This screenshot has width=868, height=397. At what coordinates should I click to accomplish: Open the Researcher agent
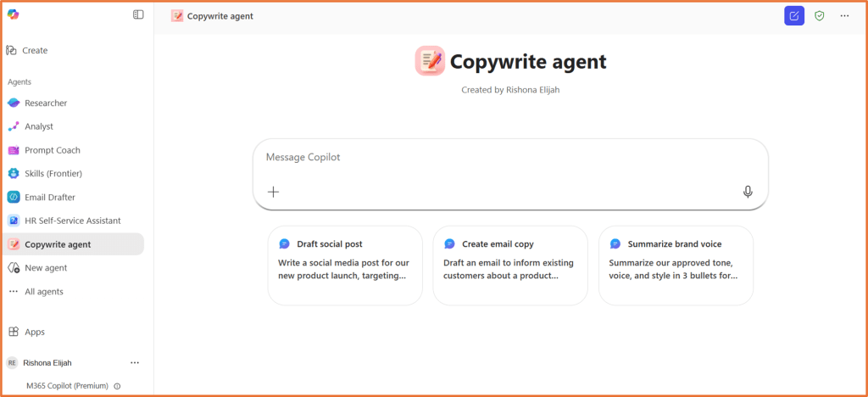[x=46, y=103]
